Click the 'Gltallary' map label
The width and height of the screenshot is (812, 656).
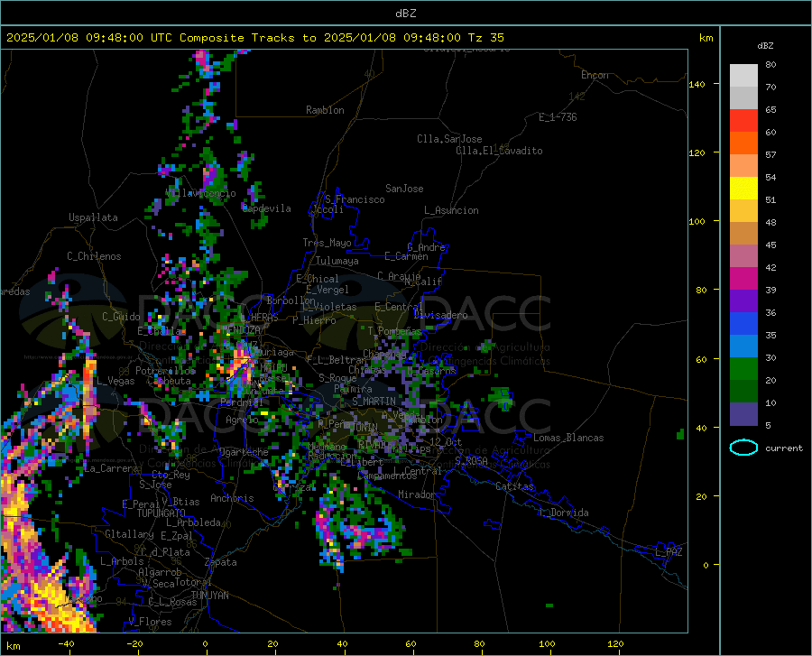[x=129, y=534]
